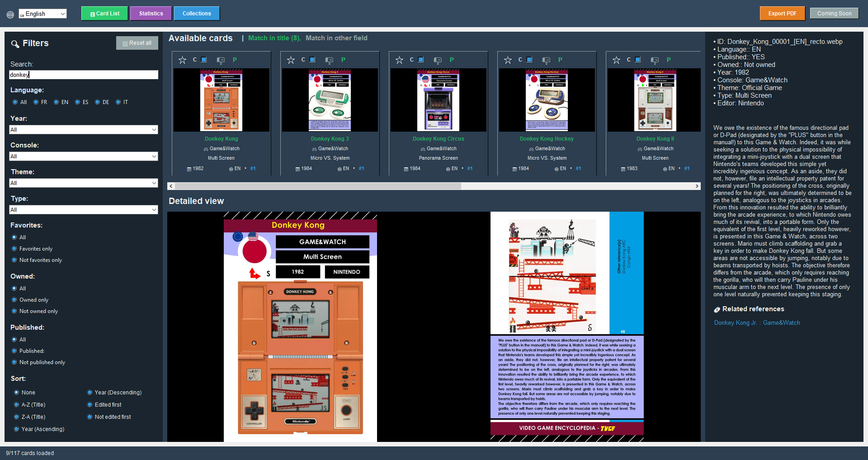The image size is (868, 460).
Task: Click the green P icon on Donkey Kong 3 card
Action: [x=343, y=60]
